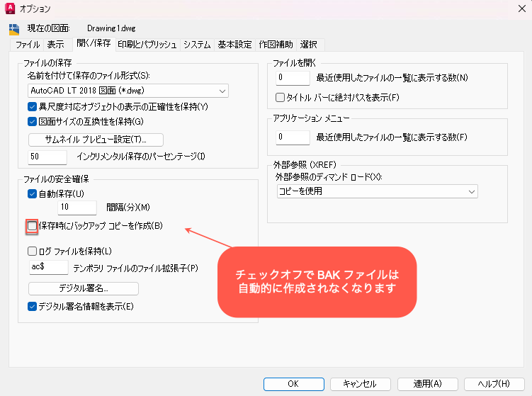Click the AutoCAD LT app icon in title bar

[x=10, y=9]
